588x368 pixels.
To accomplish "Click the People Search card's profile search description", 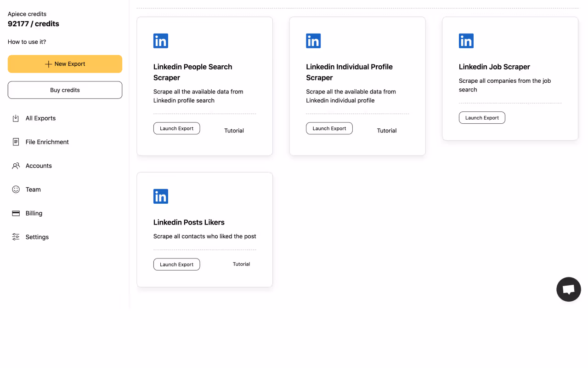I will point(198,96).
